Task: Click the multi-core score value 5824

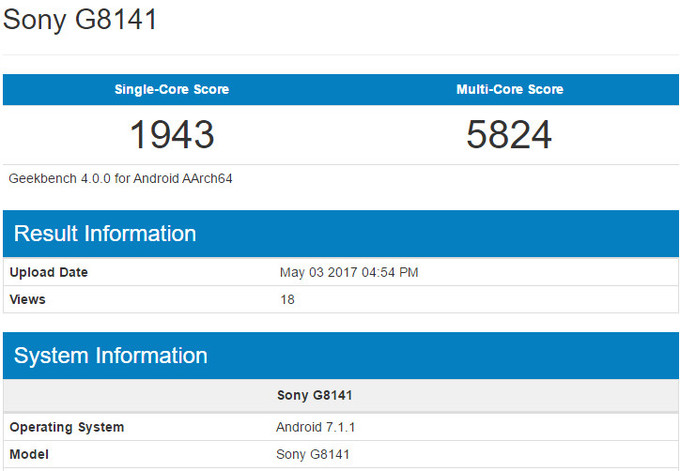Action: coord(509,134)
